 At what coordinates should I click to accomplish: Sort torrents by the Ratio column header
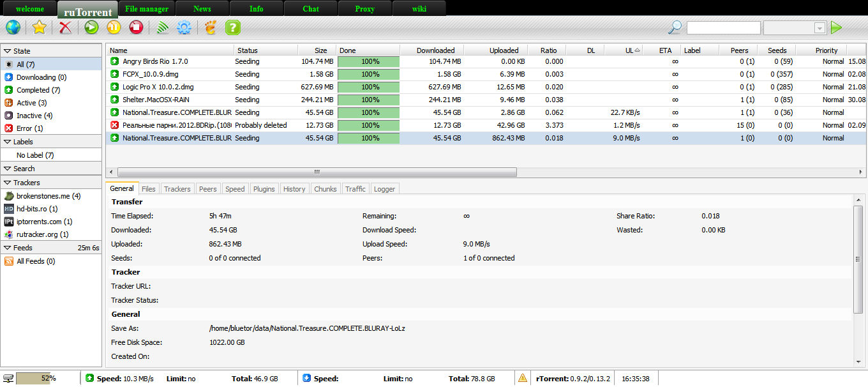[547, 50]
